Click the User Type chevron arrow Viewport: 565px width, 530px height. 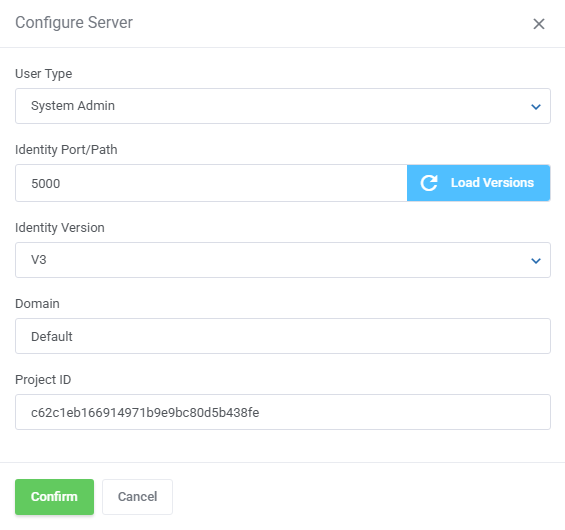coord(536,107)
